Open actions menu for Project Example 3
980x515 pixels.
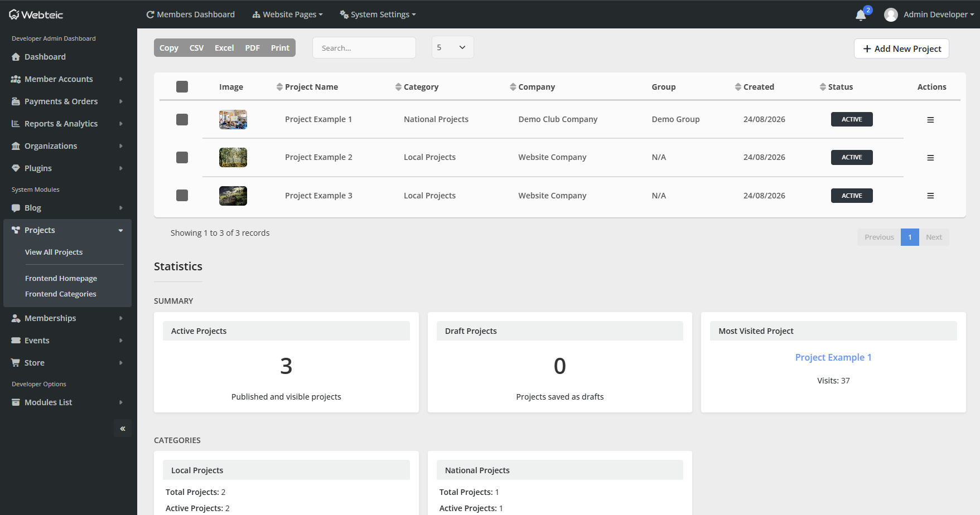coord(930,196)
